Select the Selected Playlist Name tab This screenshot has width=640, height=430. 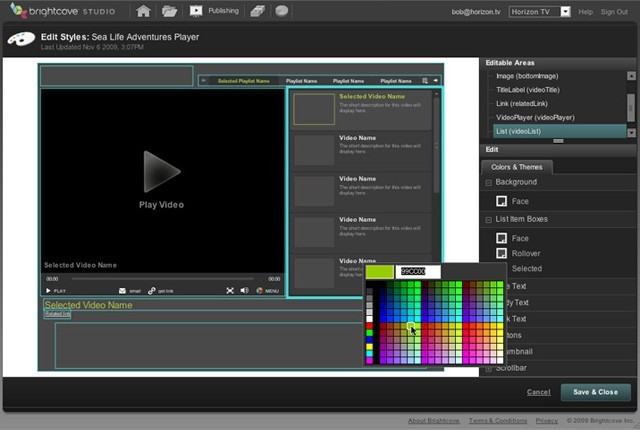coord(243,81)
